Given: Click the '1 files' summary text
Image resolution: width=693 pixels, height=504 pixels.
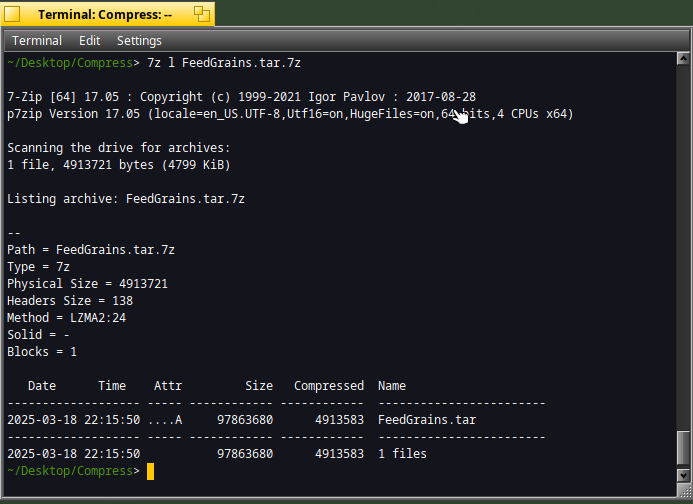Looking at the screenshot, I should 402,454.
